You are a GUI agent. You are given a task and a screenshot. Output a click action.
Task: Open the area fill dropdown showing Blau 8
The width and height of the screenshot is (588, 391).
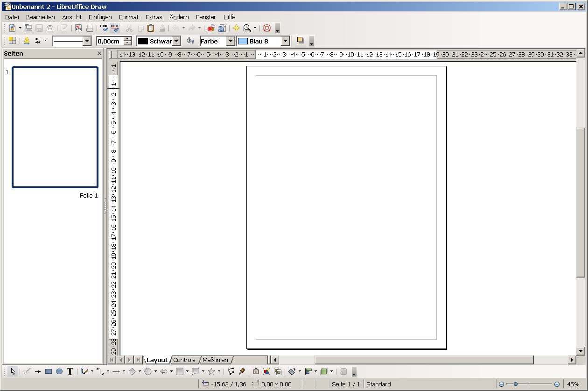(x=285, y=41)
